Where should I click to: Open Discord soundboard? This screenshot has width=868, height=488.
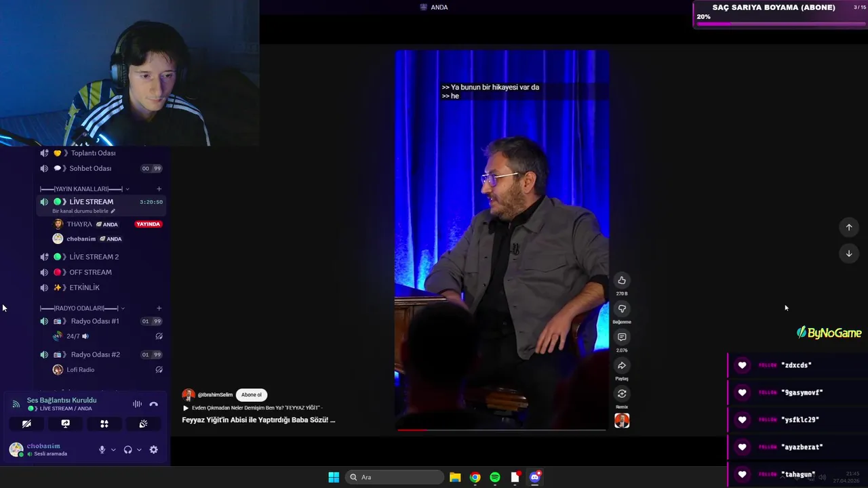[143, 424]
